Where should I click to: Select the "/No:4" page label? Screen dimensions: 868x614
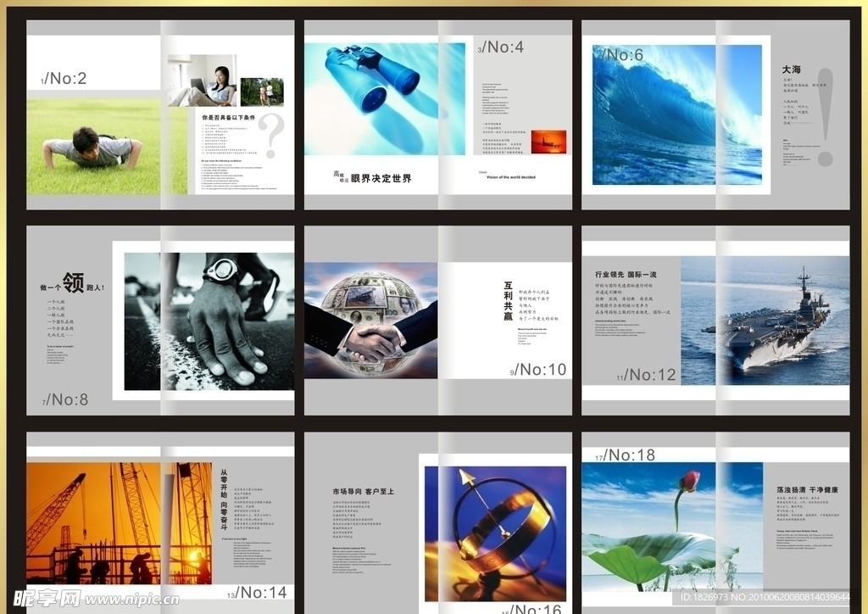(503, 47)
